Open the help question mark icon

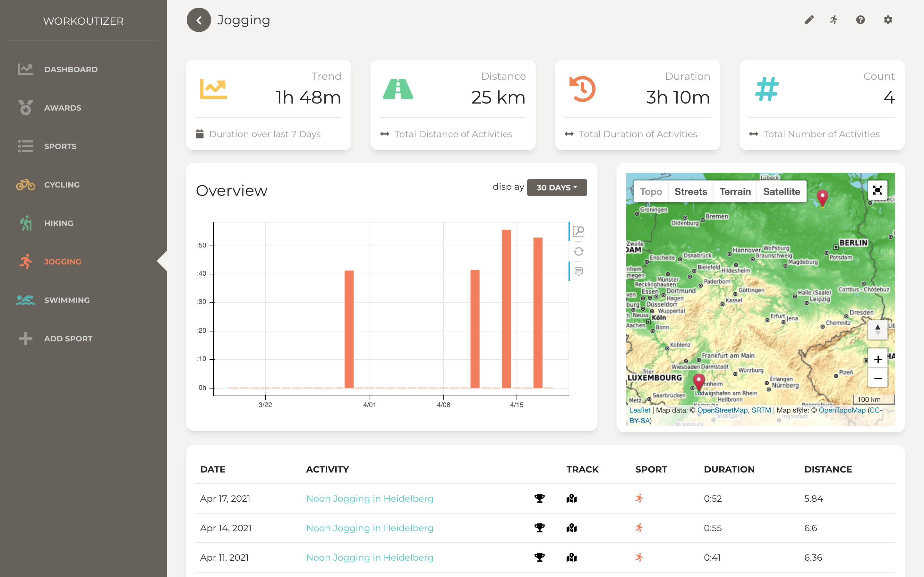[860, 20]
